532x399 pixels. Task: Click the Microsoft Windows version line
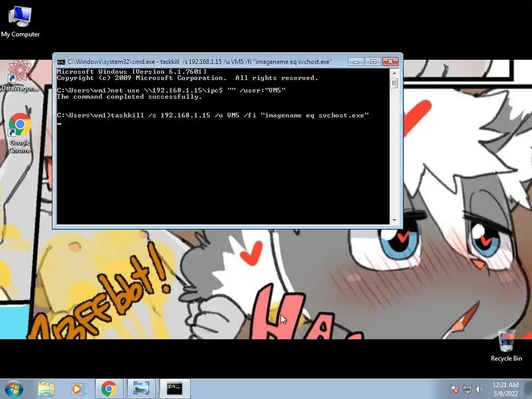coord(131,72)
